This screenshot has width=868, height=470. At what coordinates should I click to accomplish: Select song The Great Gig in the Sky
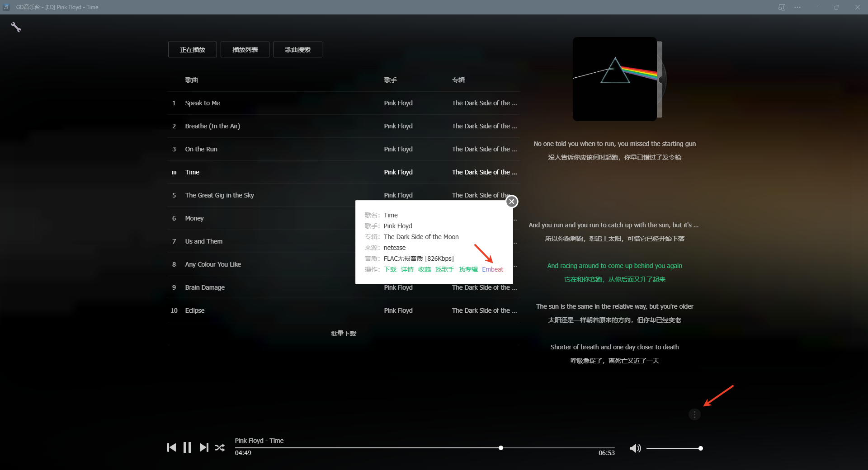coord(219,195)
